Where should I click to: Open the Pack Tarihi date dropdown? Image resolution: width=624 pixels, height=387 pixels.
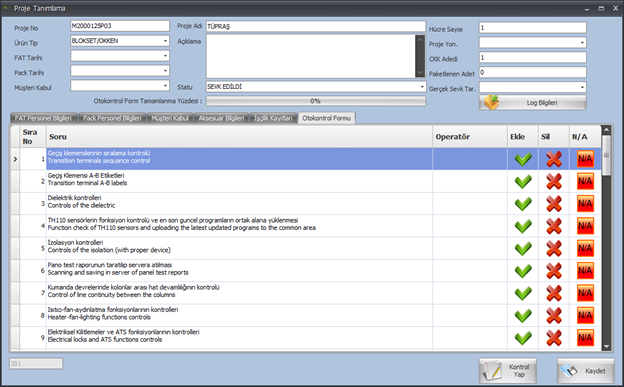click(165, 71)
